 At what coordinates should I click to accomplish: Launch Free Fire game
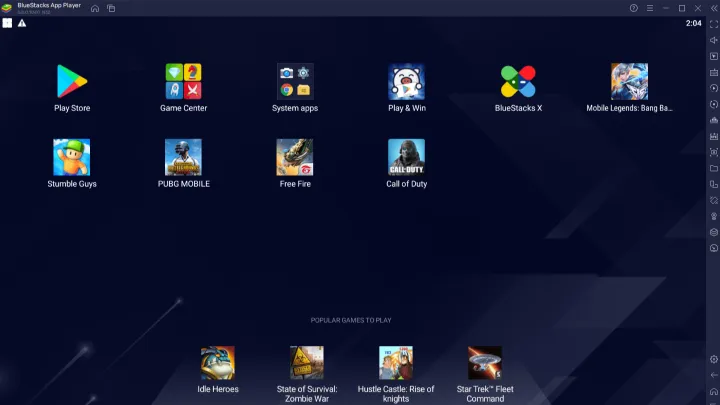[295, 158]
